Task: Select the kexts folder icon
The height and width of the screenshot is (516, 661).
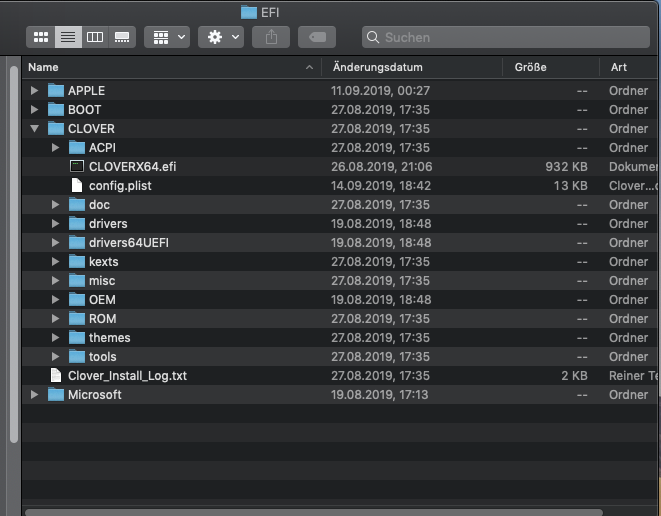Action: (x=77, y=261)
